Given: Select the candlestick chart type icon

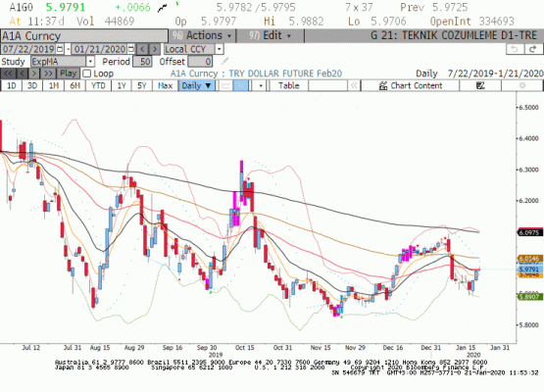Looking at the screenshot, I should 241,85.
